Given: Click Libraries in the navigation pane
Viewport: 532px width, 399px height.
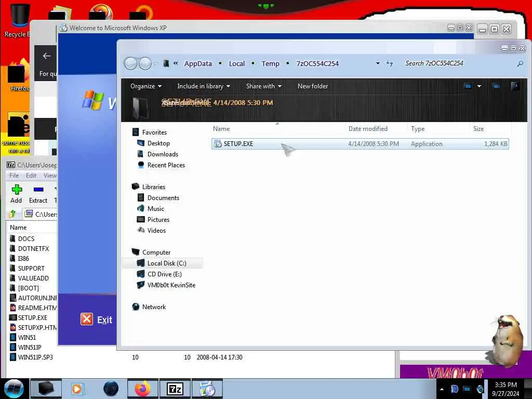Looking at the screenshot, I should click(x=154, y=187).
